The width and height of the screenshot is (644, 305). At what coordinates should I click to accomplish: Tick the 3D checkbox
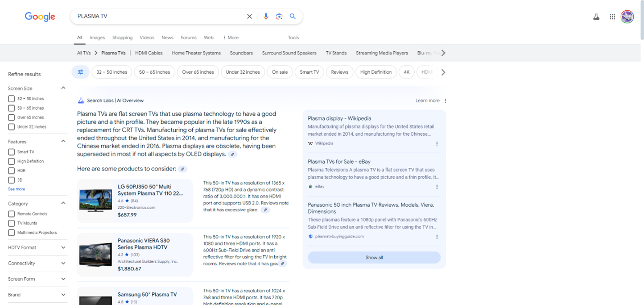pyautogui.click(x=12, y=180)
